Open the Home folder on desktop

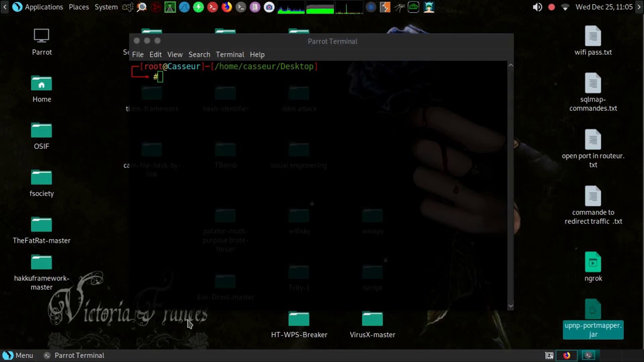42,89
